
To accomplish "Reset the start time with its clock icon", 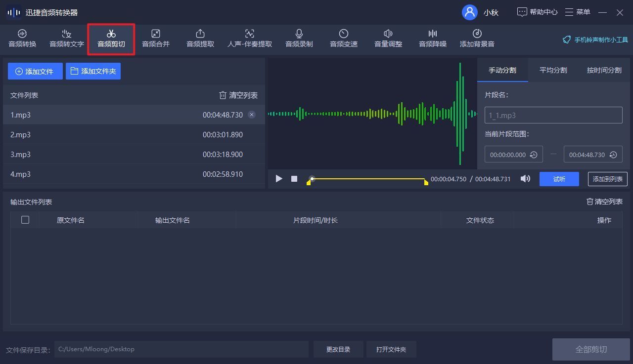I will coord(534,155).
